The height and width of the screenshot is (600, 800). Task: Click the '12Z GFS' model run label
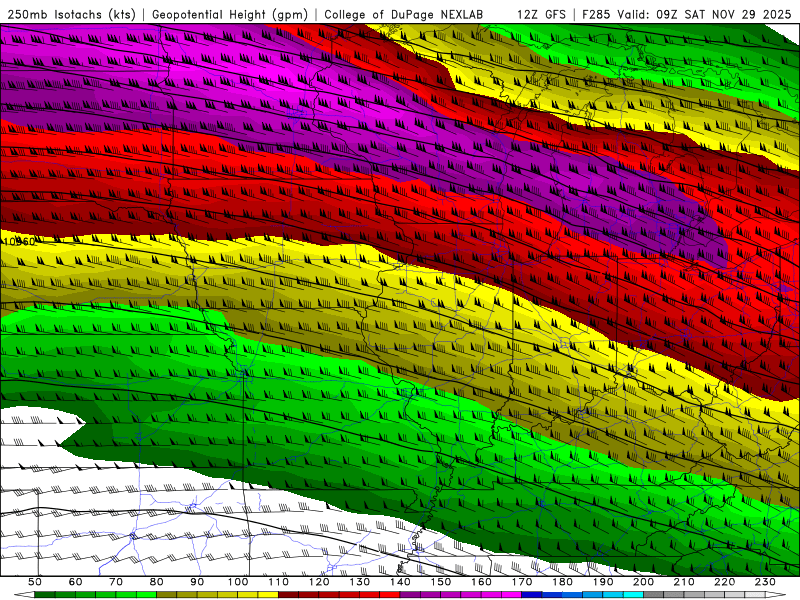(x=541, y=14)
